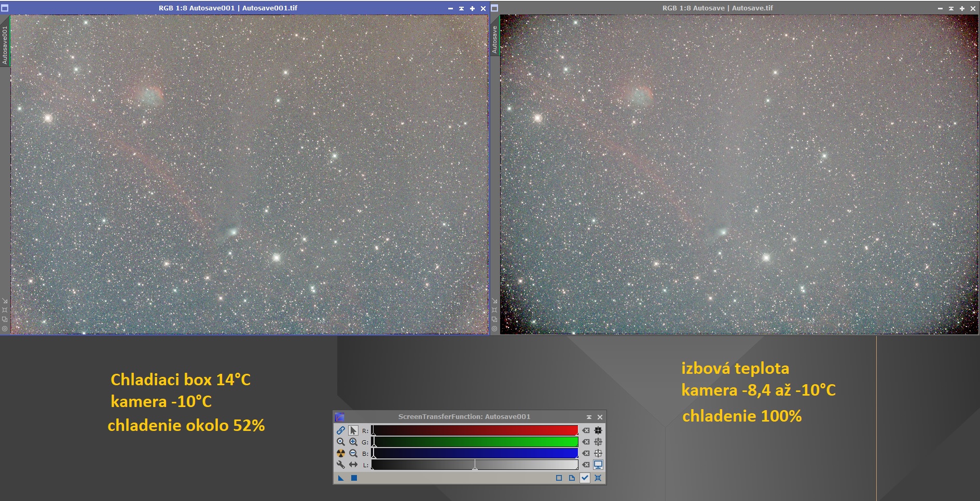The width and height of the screenshot is (980, 501).
Task: Select the Zoom Out mode magnifier
Action: [x=353, y=453]
